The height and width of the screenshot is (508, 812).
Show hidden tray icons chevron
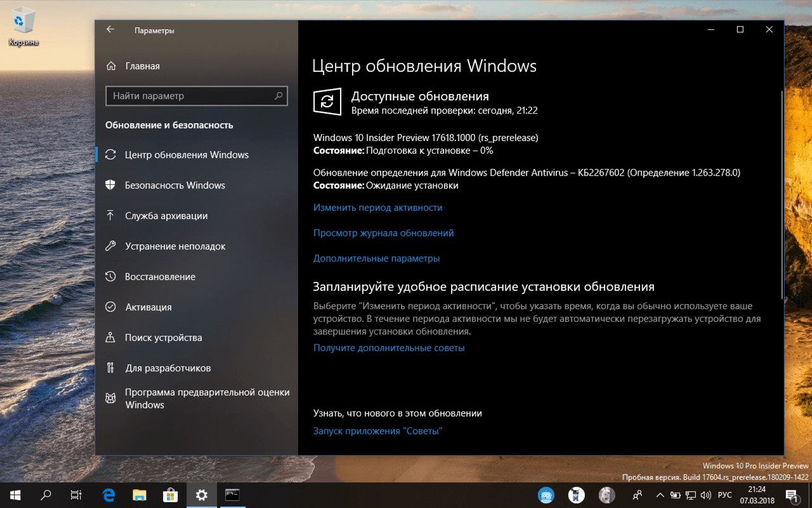point(660,495)
